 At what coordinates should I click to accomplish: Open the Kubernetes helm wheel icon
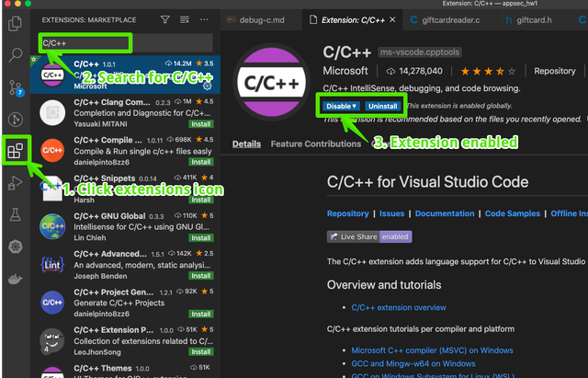pyautogui.click(x=16, y=246)
